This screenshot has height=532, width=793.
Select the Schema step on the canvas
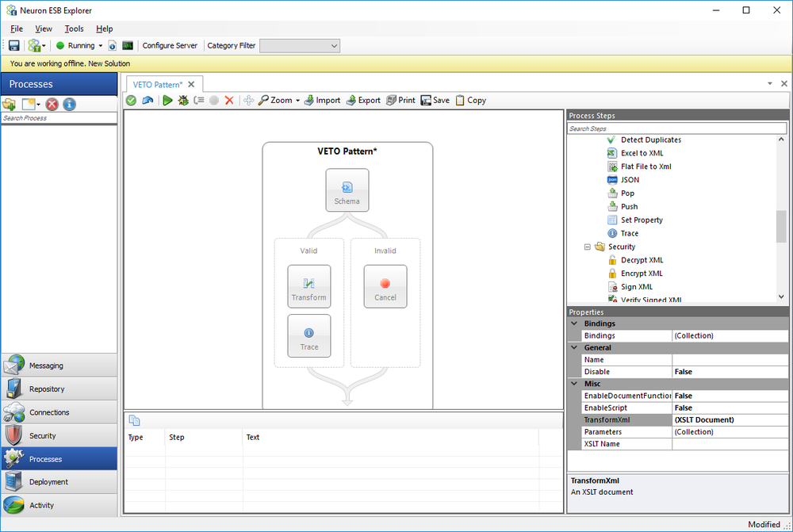347,190
